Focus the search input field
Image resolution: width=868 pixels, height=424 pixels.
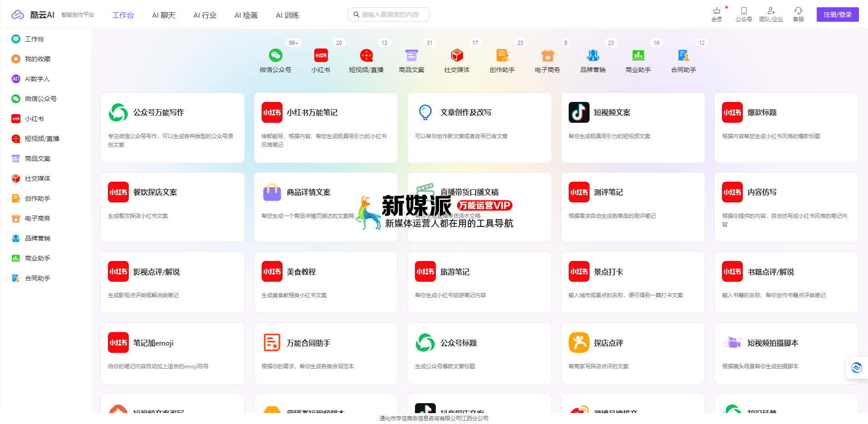pos(389,14)
